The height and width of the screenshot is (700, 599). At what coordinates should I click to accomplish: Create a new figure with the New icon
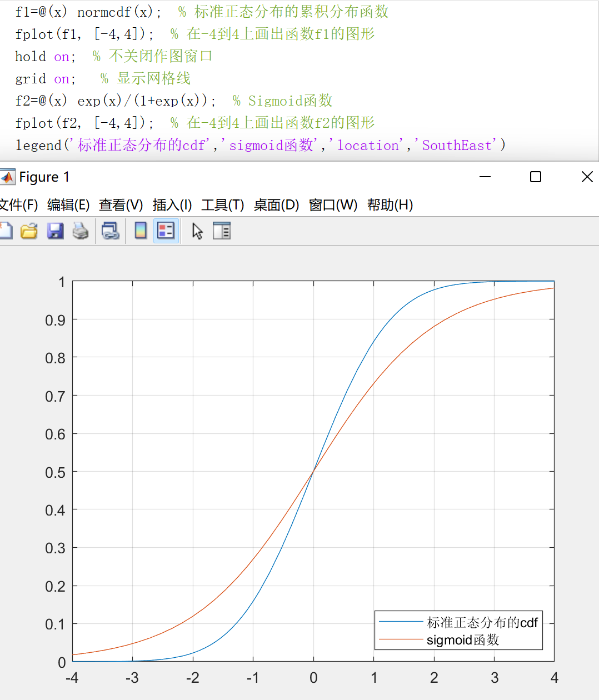(6, 231)
